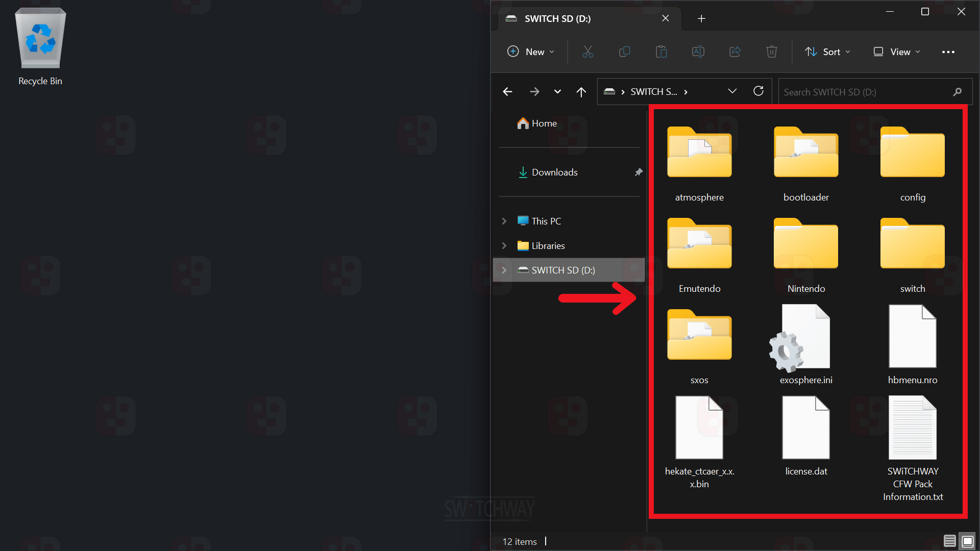Viewport: 980px width, 551px height.
Task: Switch to details view in status bar
Action: click(949, 541)
